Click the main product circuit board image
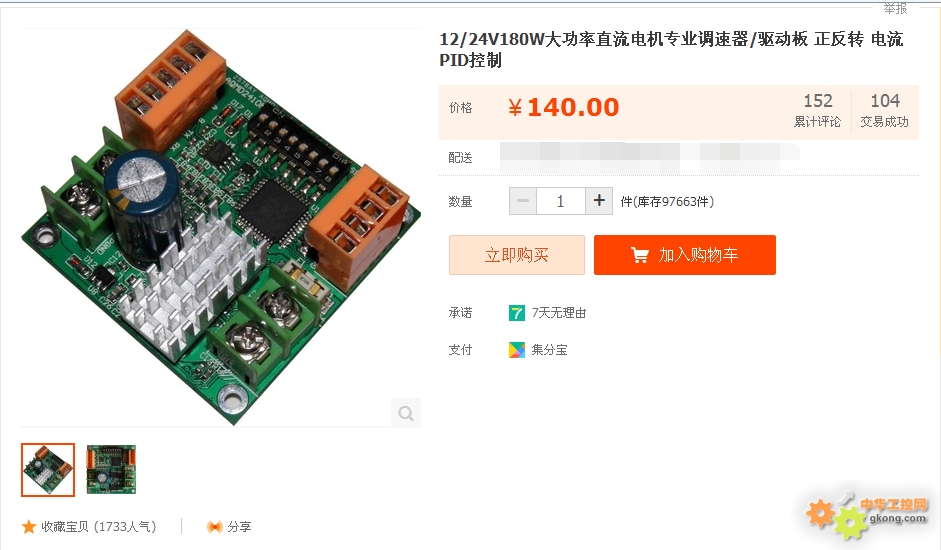This screenshot has height=550, width=941. pos(221,228)
